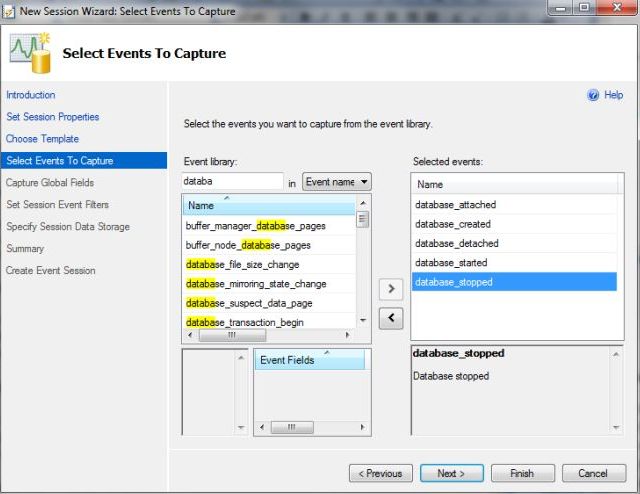Open the Help link
The height and width of the screenshot is (494, 640).
[x=613, y=95]
